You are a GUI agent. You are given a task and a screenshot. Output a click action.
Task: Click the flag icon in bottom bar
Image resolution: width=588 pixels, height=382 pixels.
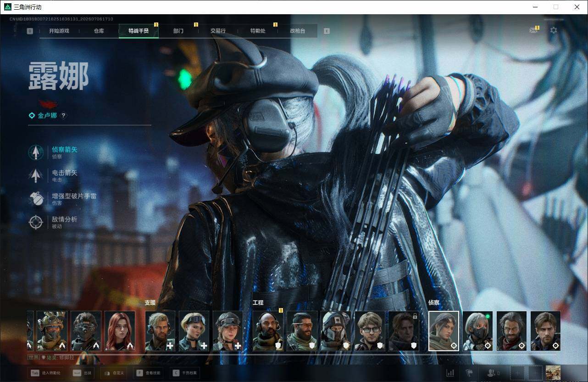[x=469, y=373]
